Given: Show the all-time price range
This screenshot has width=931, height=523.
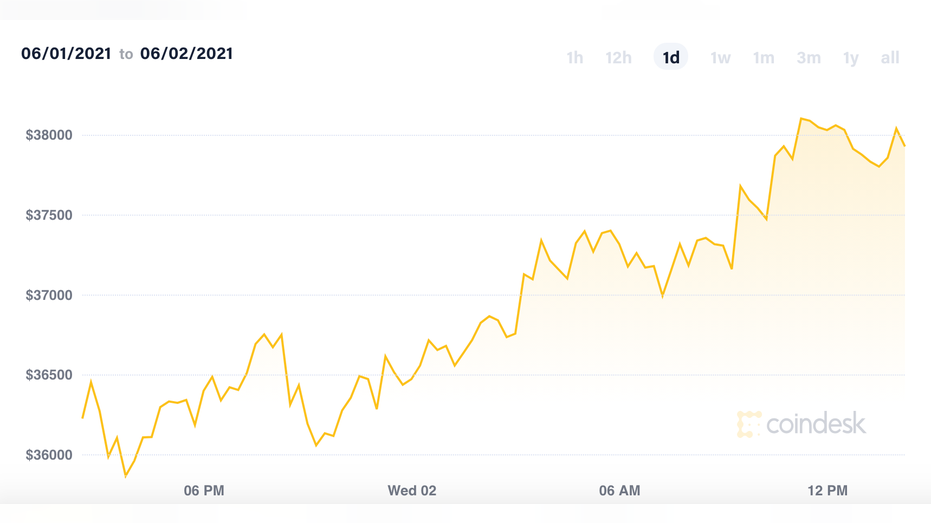Looking at the screenshot, I should click(890, 58).
